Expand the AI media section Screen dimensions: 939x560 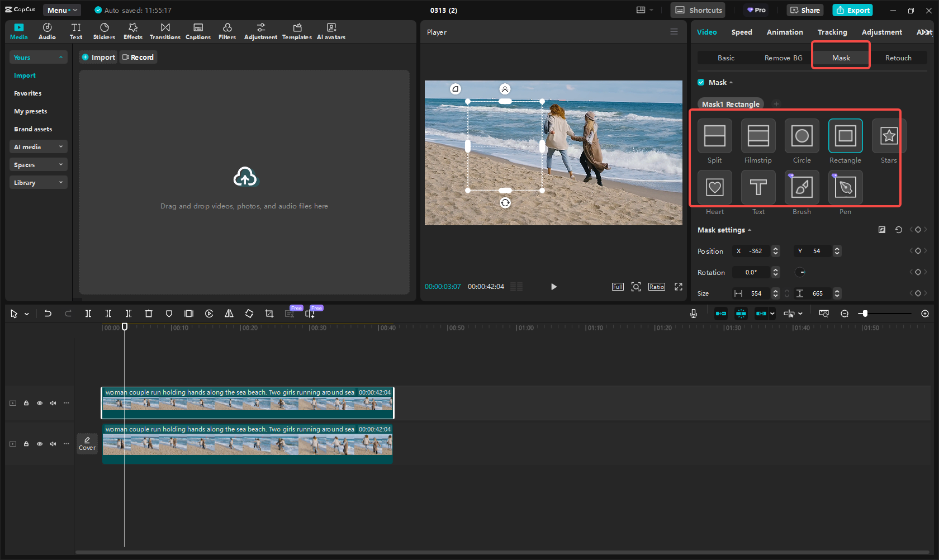click(x=38, y=147)
